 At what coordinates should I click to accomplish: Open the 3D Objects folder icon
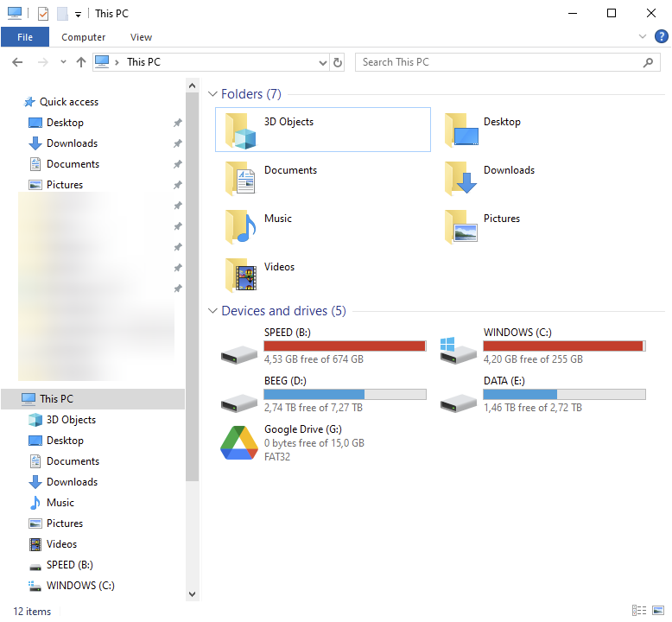(x=240, y=130)
